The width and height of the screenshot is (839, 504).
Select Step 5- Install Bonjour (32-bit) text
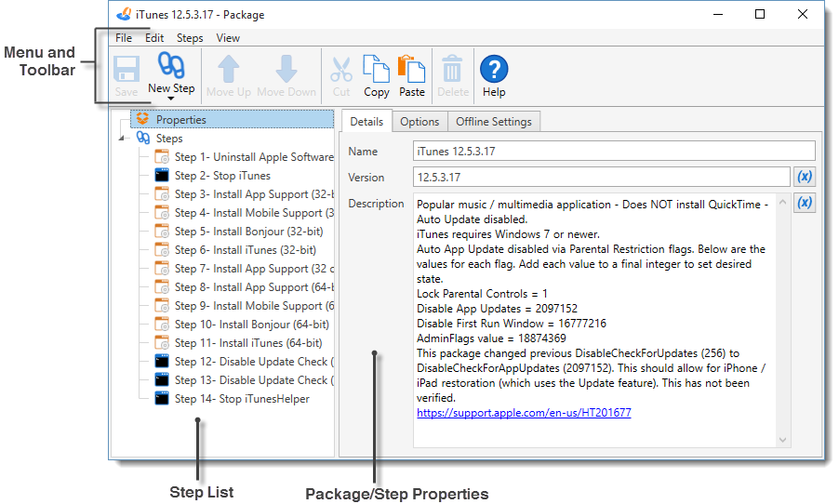pyautogui.click(x=248, y=232)
